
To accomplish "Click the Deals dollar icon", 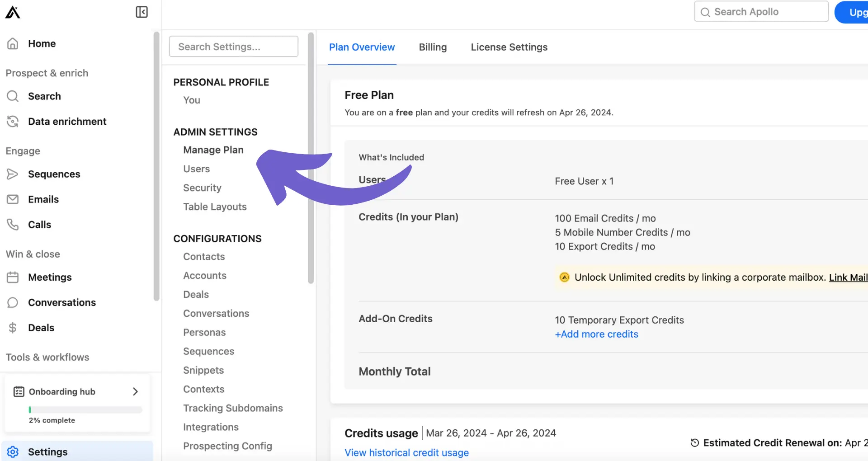I will (13, 328).
